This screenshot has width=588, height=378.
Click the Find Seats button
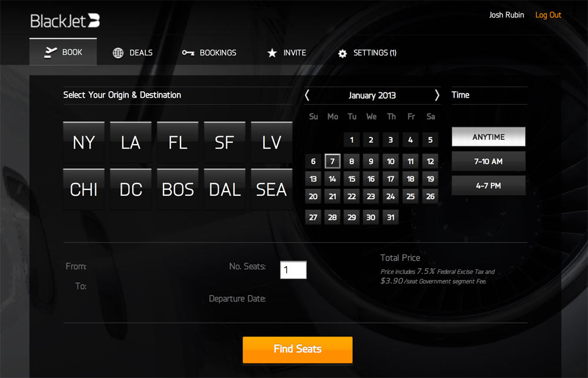click(298, 349)
